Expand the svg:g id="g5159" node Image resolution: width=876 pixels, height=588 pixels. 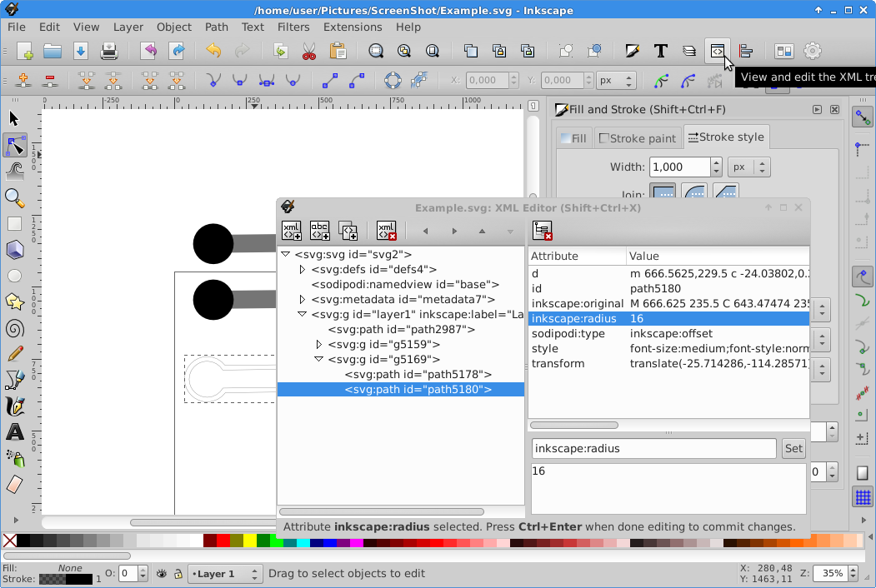[x=319, y=345]
